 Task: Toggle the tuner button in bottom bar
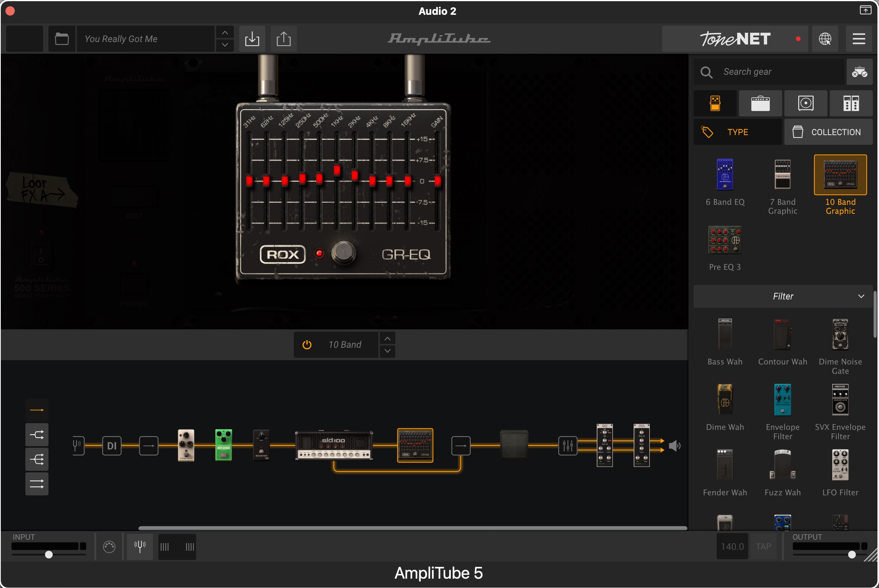(140, 547)
